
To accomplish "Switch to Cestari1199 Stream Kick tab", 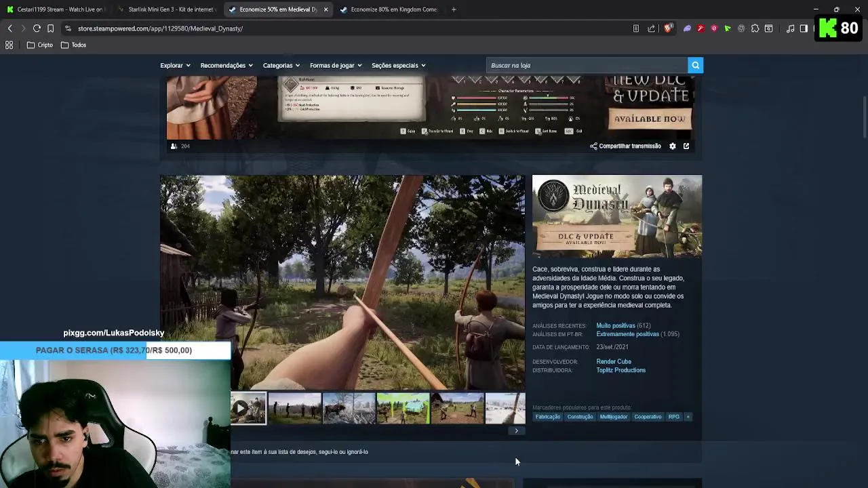I will [56, 9].
